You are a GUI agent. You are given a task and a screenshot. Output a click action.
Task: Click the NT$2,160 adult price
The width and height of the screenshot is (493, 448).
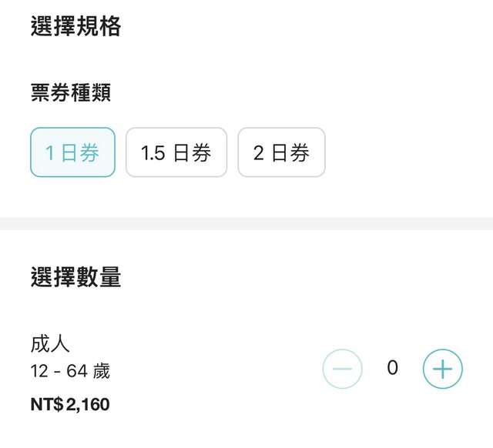coord(70,404)
